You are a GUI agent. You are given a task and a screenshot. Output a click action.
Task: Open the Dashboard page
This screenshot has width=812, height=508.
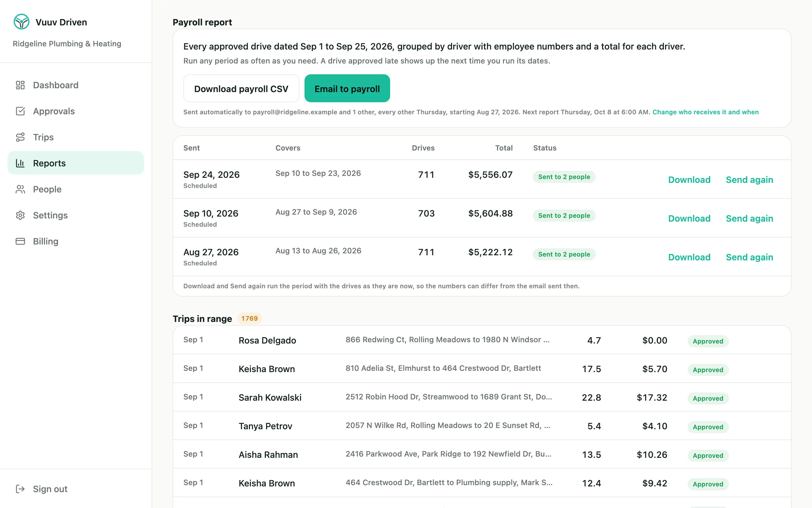(76, 85)
